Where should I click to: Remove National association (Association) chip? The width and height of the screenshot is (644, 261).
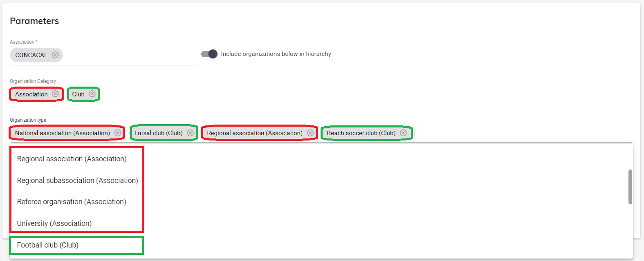pos(118,133)
